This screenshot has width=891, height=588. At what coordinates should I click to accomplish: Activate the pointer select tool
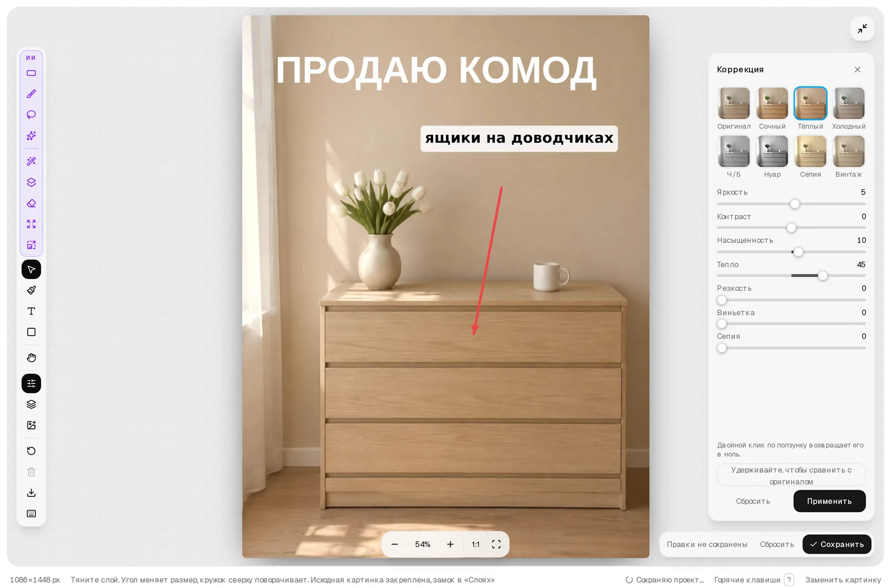[x=31, y=269]
